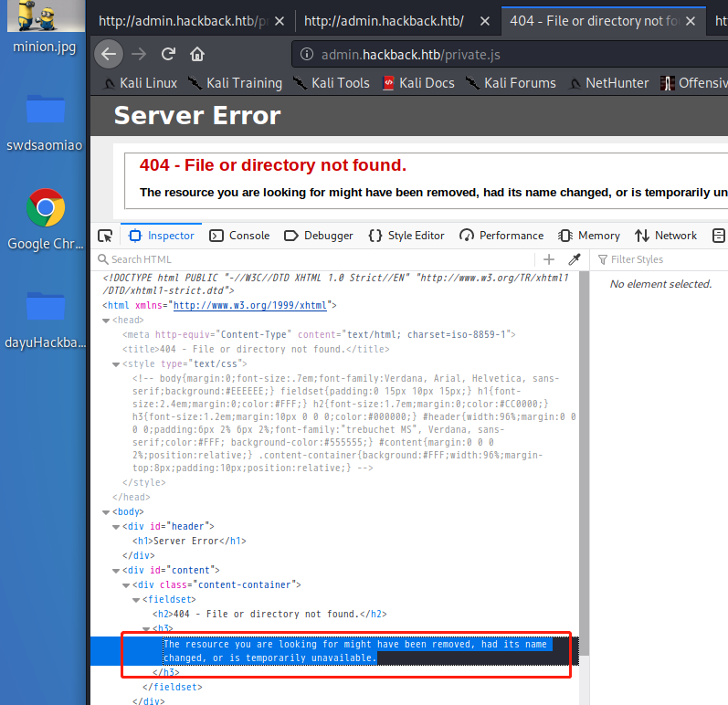This screenshot has height=705, width=728.
Task: Click the markup panel vertical scrollbar
Action: coord(584,464)
